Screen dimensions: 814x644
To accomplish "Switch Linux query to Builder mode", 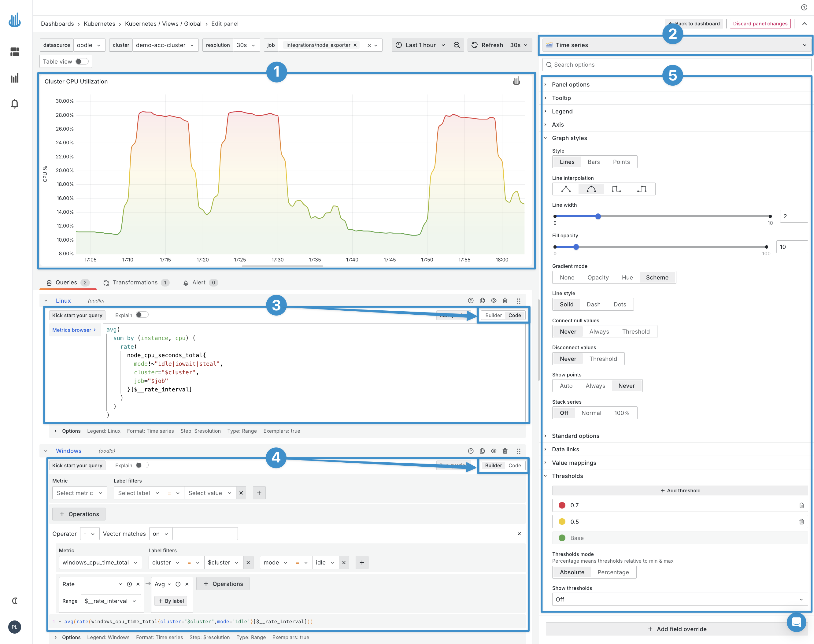I will pyautogui.click(x=493, y=315).
